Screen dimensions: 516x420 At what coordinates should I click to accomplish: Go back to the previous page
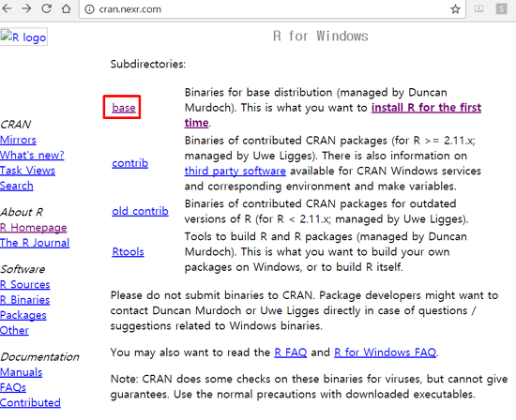click(7, 8)
